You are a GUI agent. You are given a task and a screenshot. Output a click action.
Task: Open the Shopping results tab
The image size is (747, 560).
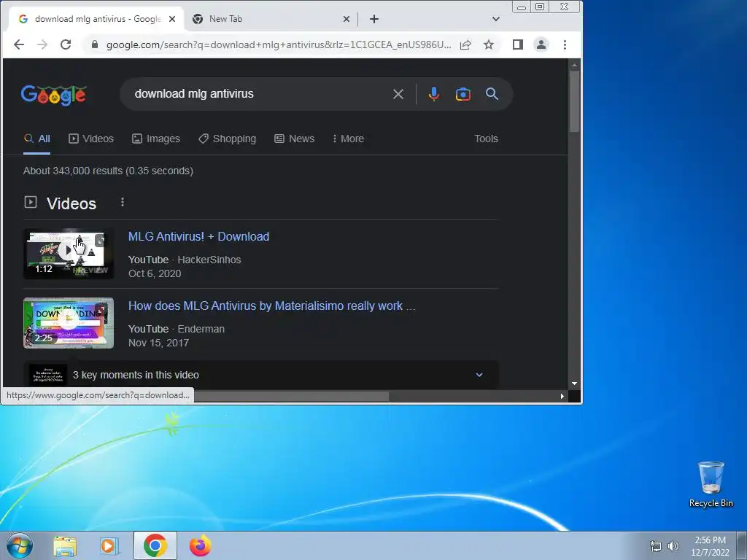pyautogui.click(x=228, y=139)
